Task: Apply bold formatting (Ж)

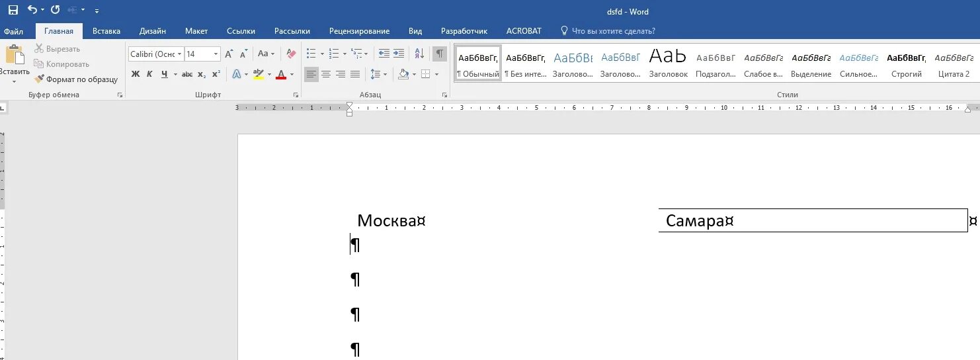Action: [136, 74]
